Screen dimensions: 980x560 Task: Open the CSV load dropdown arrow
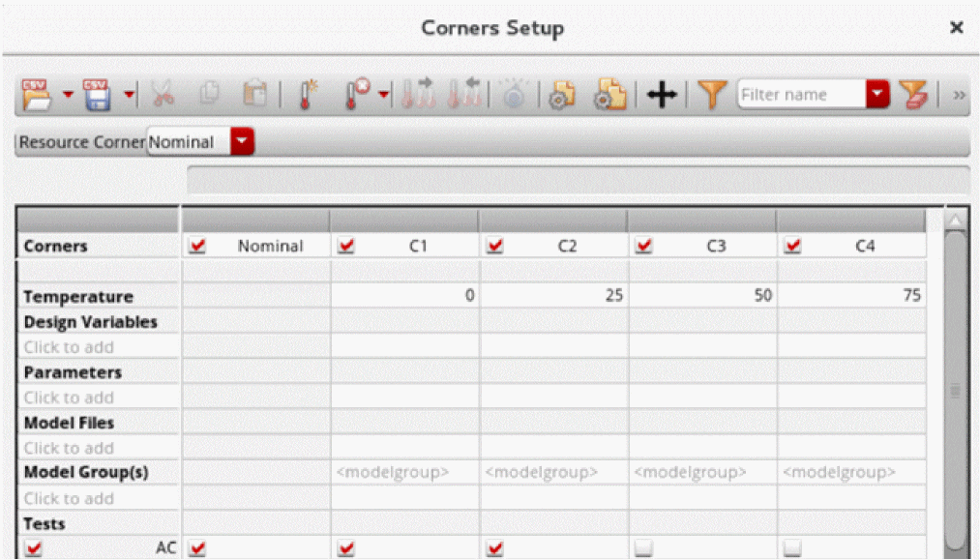click(68, 95)
